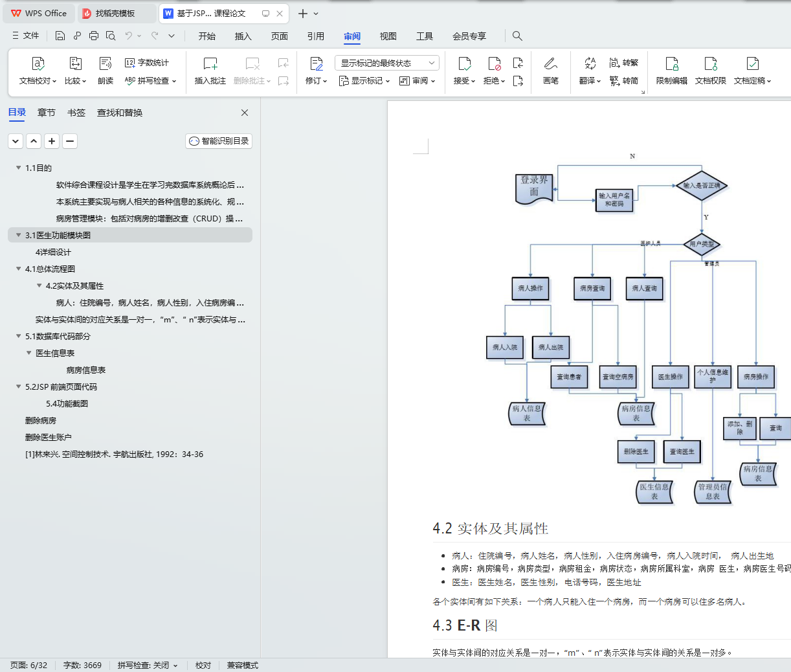Screen dimensions: 791x672
Task: Switch to the 引用 ribbon tab
Action: pos(316,36)
